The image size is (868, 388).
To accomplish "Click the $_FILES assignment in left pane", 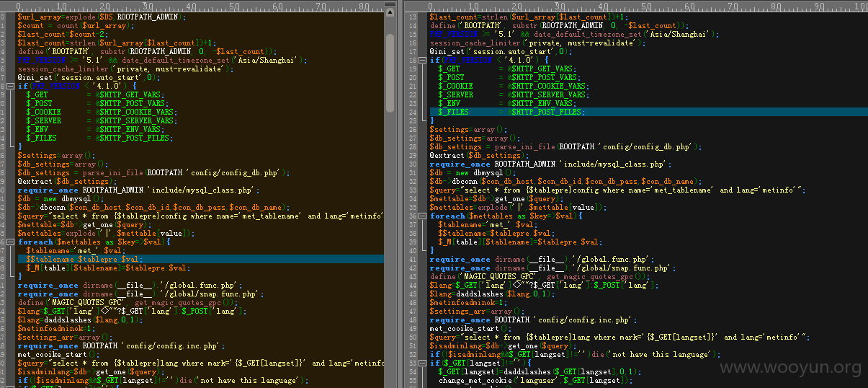I will click(x=99, y=138).
